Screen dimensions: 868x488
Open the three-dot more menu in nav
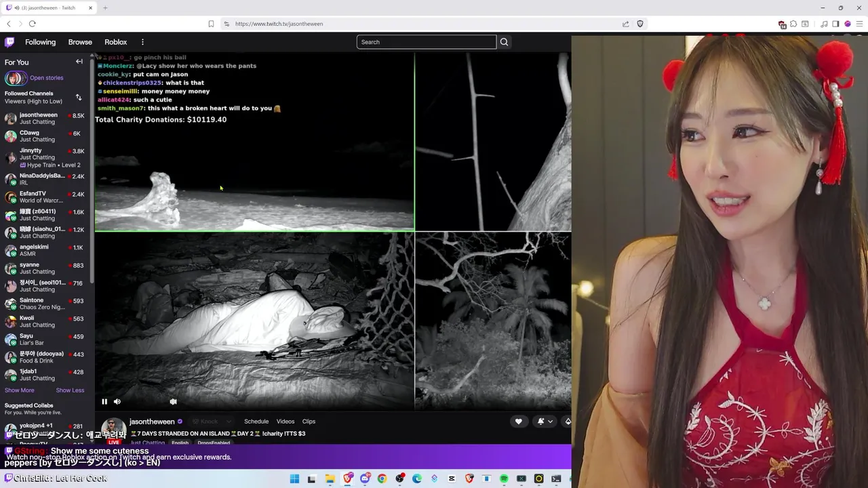click(142, 42)
